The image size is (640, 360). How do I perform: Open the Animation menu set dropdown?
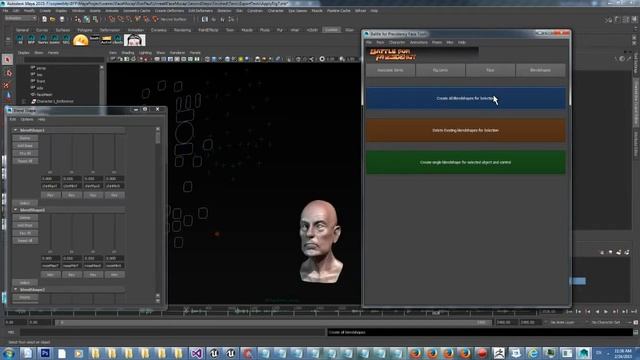20,18
